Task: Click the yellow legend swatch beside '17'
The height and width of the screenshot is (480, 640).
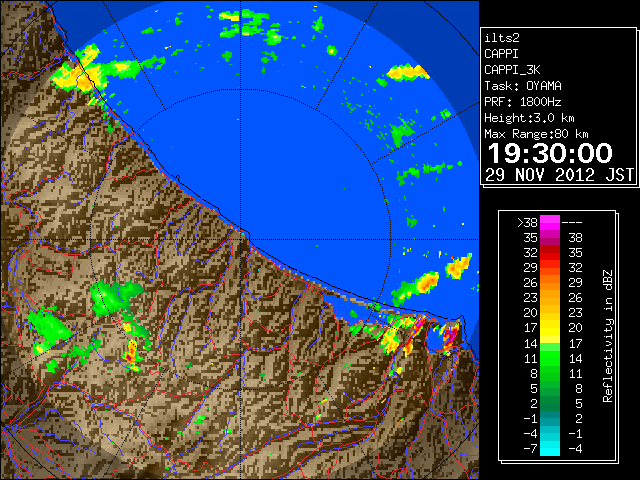Action: pos(550,327)
